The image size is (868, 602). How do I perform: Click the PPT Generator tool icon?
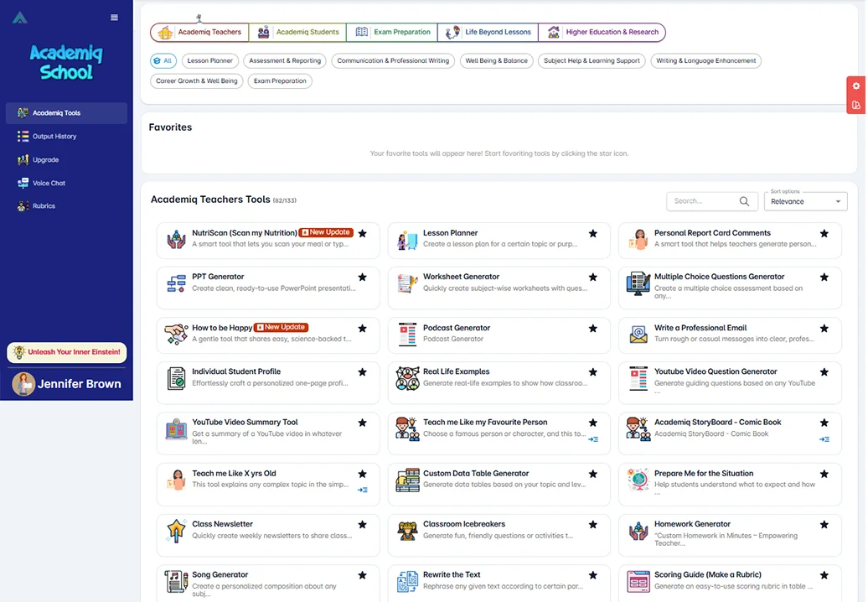177,283
